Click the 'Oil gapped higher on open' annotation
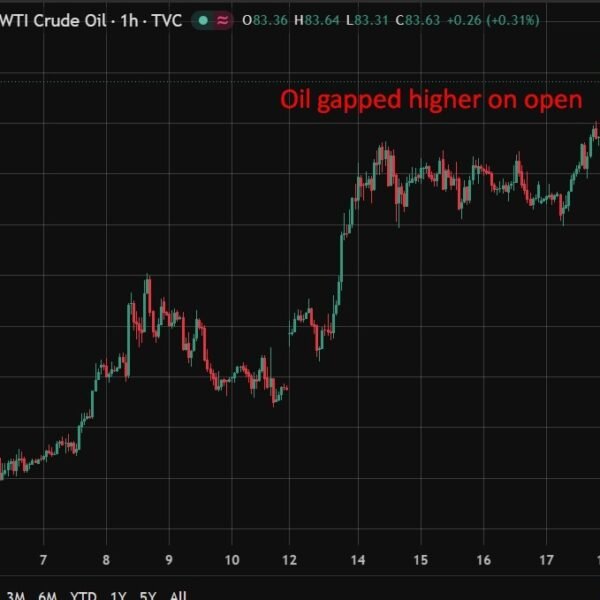The image size is (600, 600). [x=431, y=100]
